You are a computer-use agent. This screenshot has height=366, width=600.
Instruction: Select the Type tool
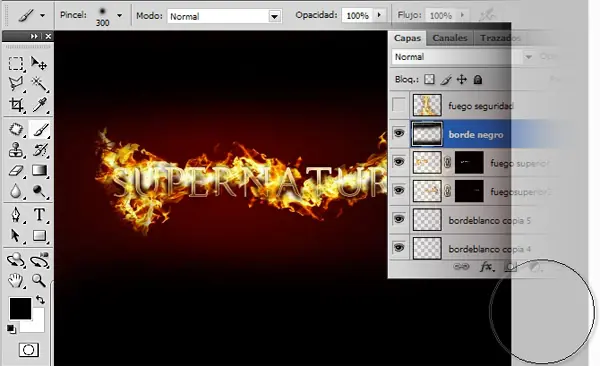coord(39,215)
